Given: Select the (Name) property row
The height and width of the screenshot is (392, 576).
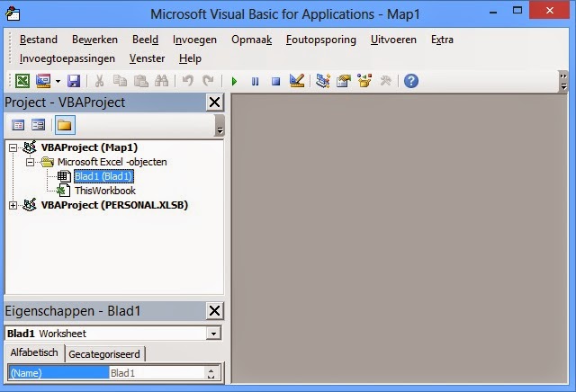Looking at the screenshot, I should 58,373.
